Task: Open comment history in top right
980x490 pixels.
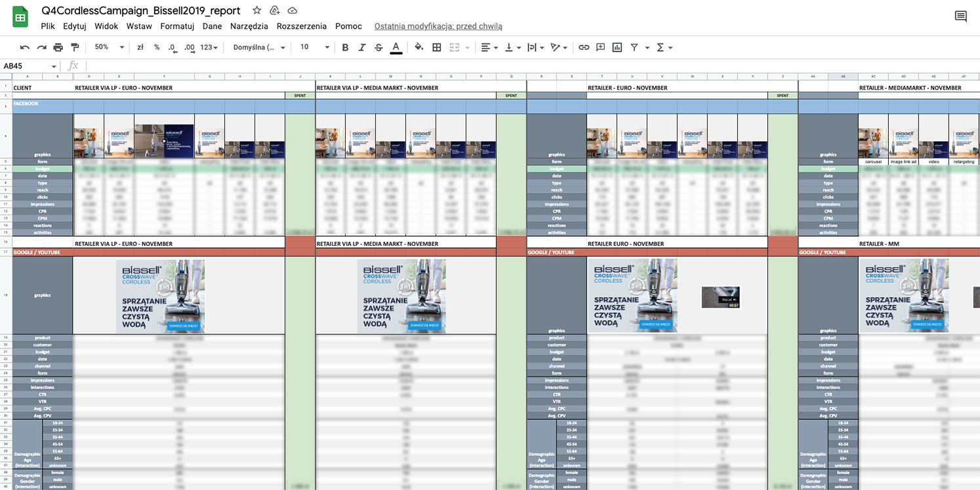Action: (960, 17)
